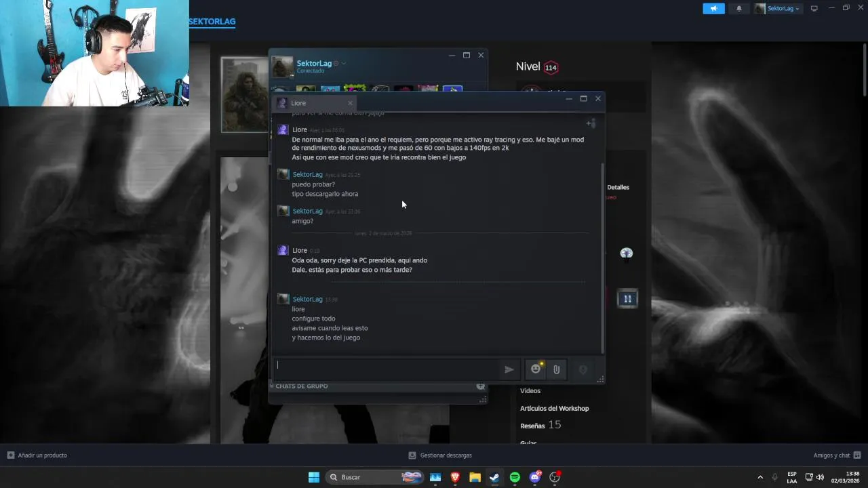Click the message text 'avisame cuando leas esto'
The image size is (868, 488).
[330, 328]
